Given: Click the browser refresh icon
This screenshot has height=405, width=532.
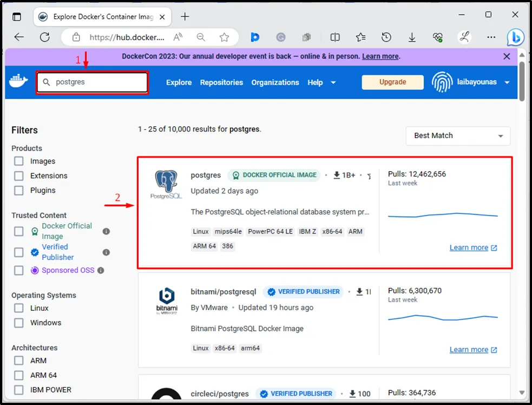Looking at the screenshot, I should 45,37.
